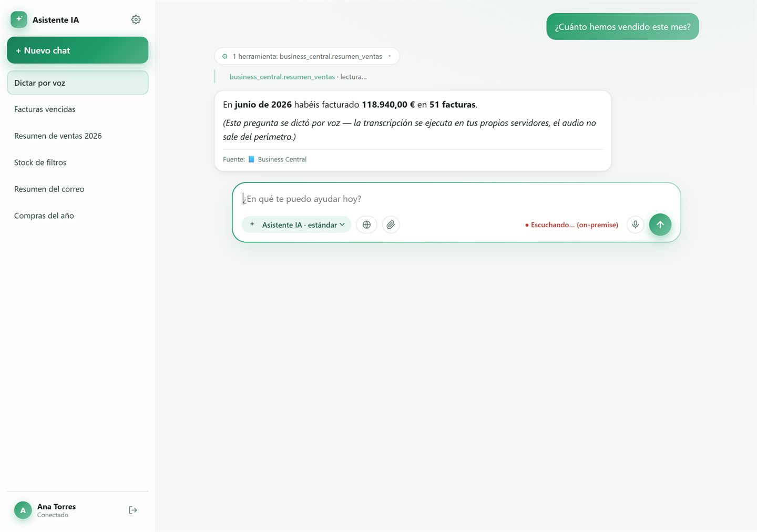This screenshot has width=757, height=532.
Task: Attach a file with the paperclip icon
Action: click(x=391, y=224)
